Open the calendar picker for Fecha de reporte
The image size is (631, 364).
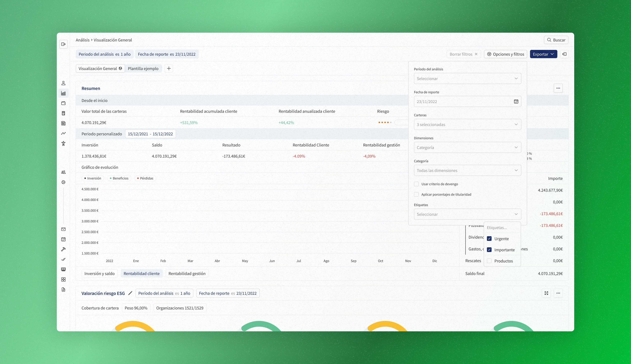coord(516,102)
